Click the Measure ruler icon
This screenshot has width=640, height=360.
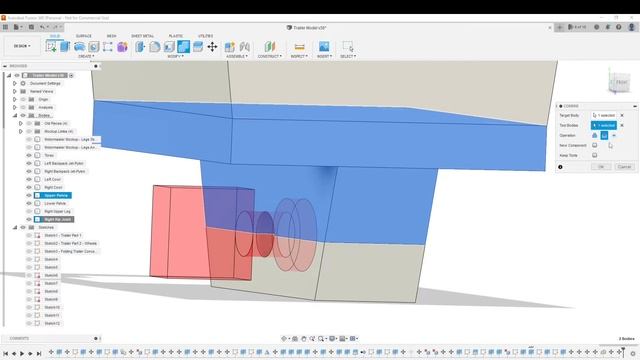click(x=299, y=47)
